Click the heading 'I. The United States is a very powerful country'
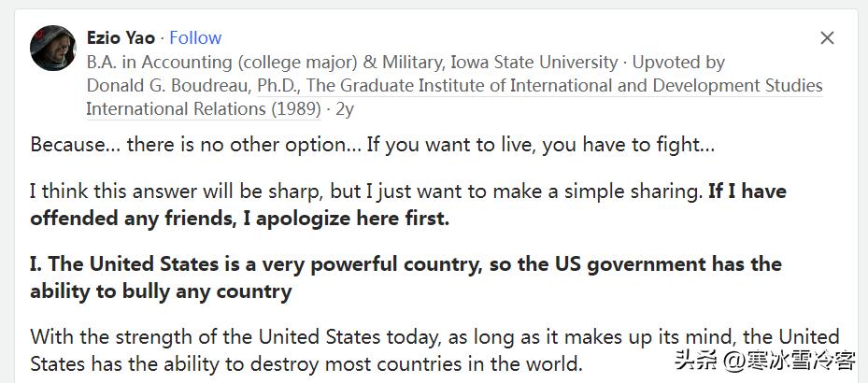This screenshot has width=868, height=383. click(x=405, y=264)
